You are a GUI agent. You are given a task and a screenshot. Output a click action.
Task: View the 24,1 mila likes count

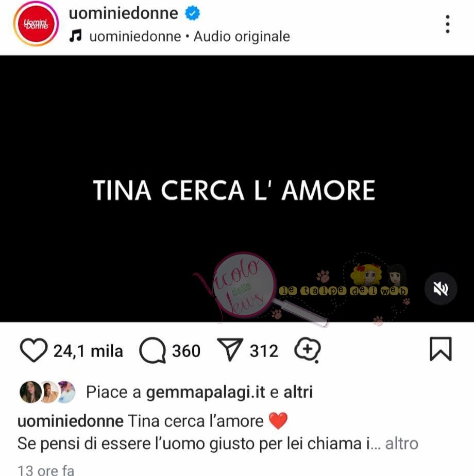88,351
